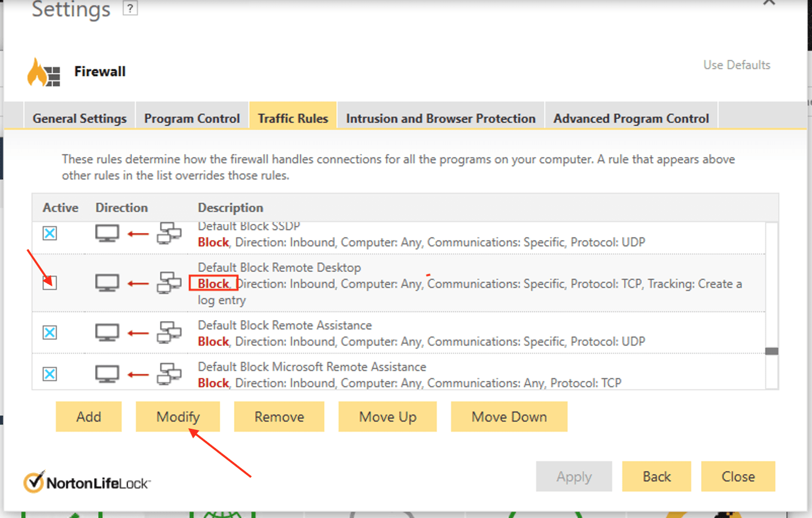Click the computer icon in the SSDP rule
The width and height of the screenshot is (812, 518).
click(x=107, y=234)
